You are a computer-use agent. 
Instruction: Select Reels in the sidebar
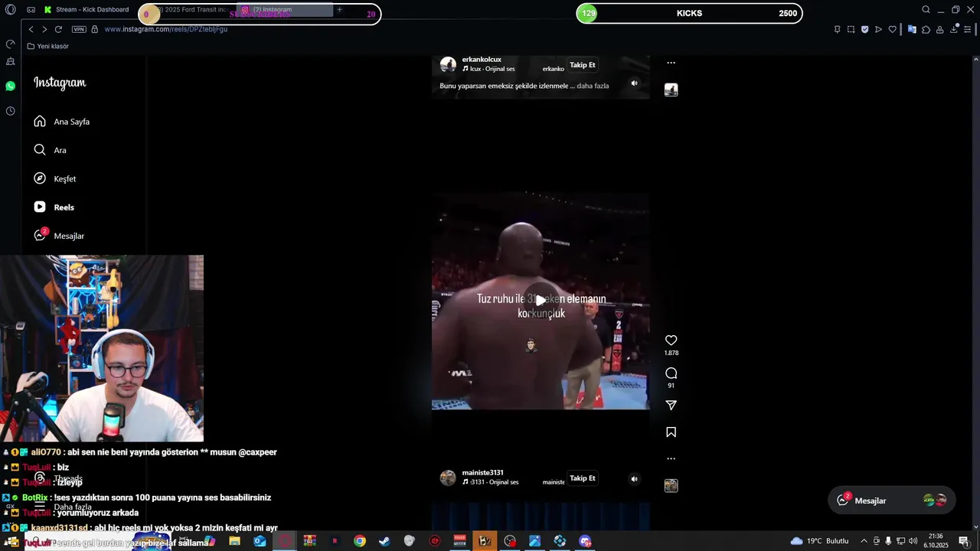pyautogui.click(x=54, y=207)
